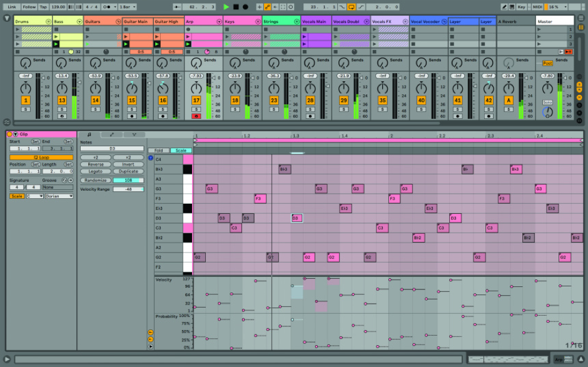Arm the Arp track for recording

pos(196,116)
